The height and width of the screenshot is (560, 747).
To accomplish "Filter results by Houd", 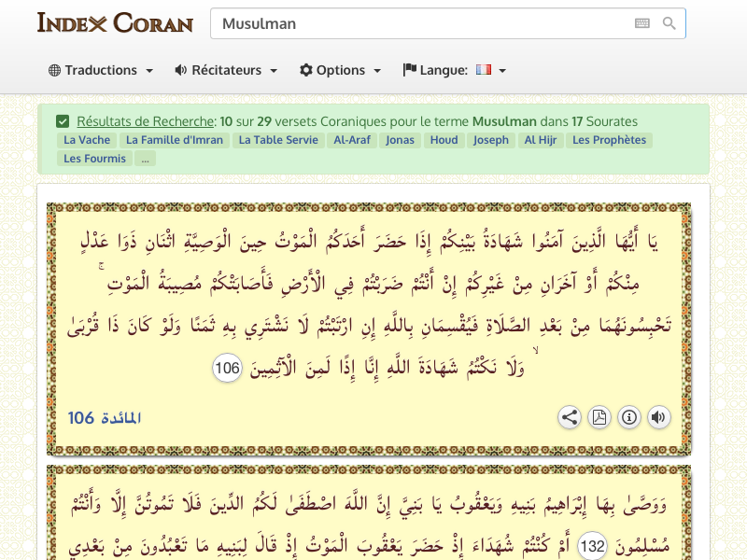I will tap(444, 140).
